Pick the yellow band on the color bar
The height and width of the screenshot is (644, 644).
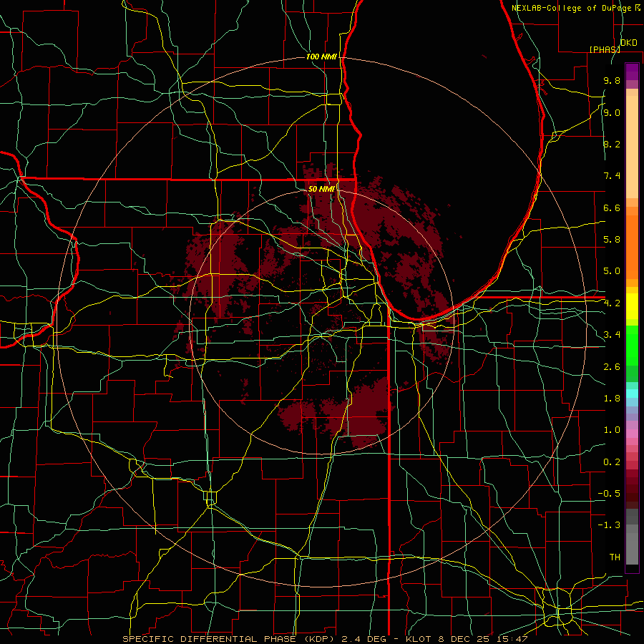pyautogui.click(x=632, y=306)
